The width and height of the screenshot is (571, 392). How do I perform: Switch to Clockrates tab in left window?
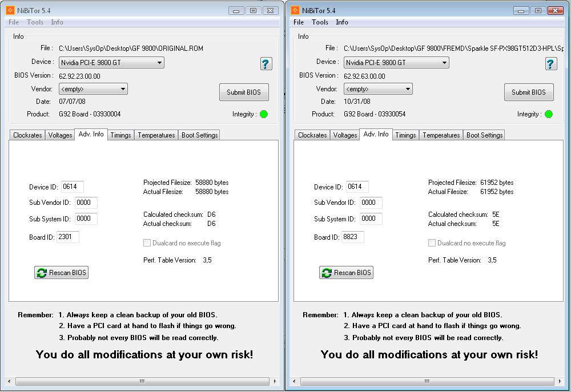(x=27, y=135)
